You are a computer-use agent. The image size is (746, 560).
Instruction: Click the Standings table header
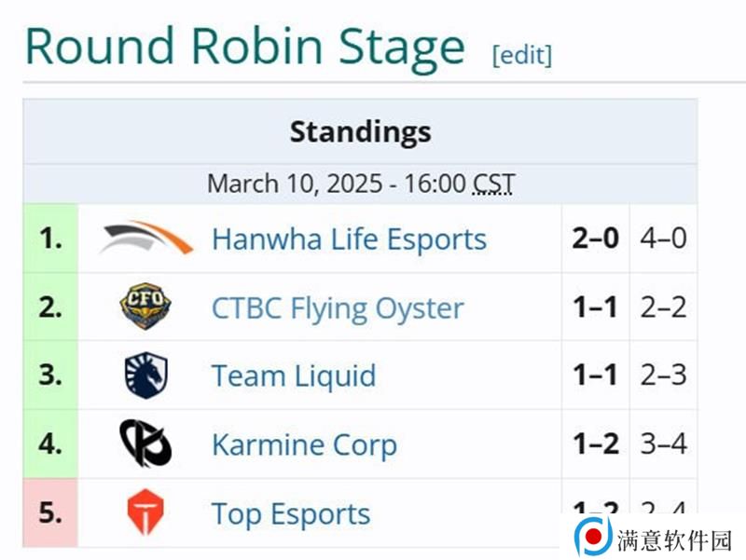point(360,131)
